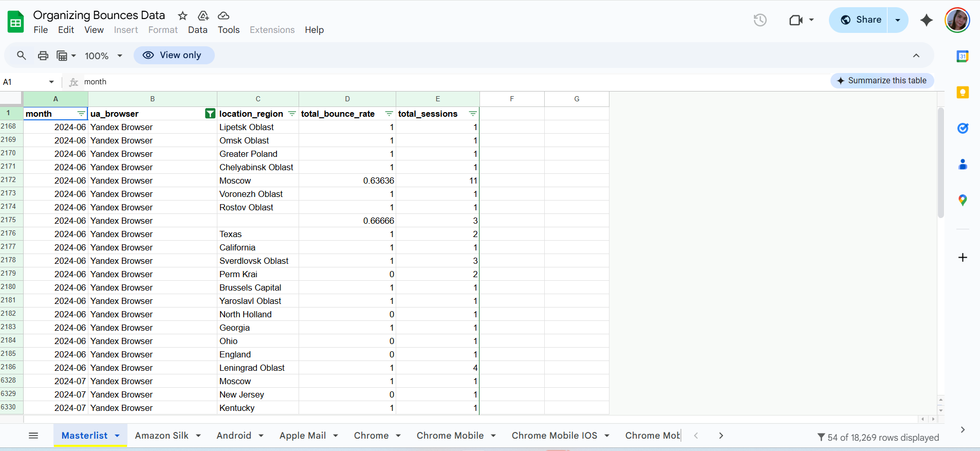Screen dimensions: 980x451
Task: Select the Chelyabinsk Oblast cell
Action: (258, 167)
